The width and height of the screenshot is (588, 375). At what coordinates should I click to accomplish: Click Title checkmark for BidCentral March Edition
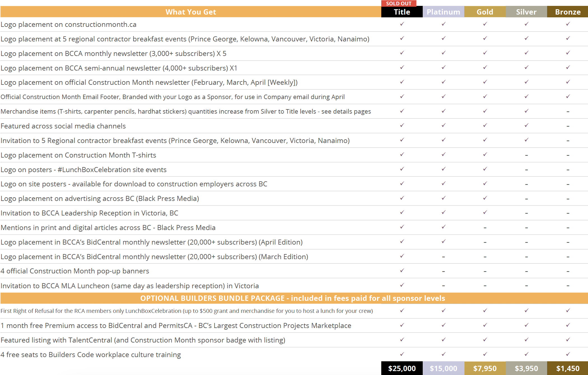[402, 256]
